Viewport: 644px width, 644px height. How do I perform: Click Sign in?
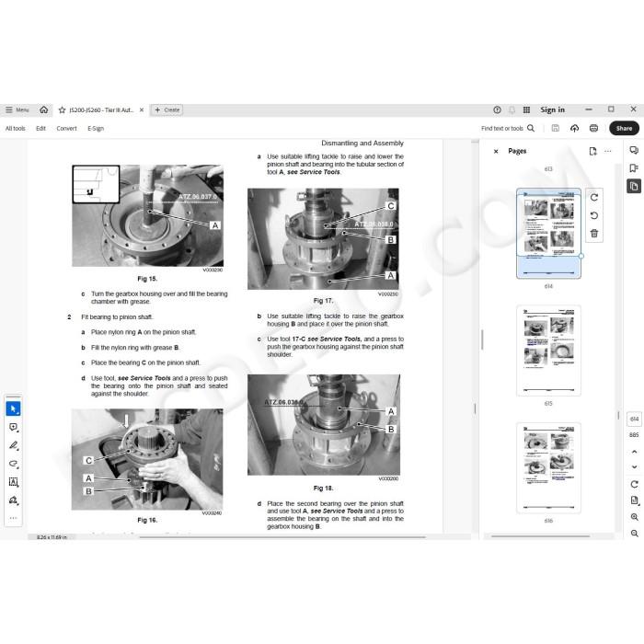[552, 109]
